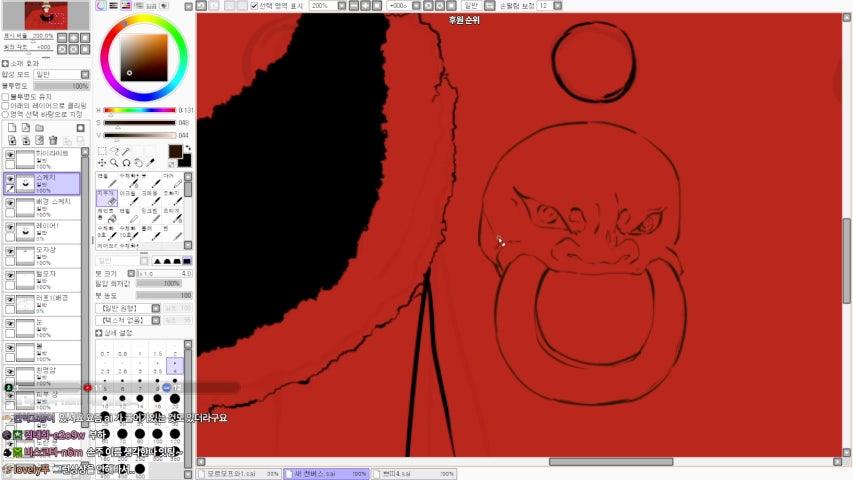853x480 pixels.
Task: Pick brush size 0.7 preset
Action: (105, 350)
